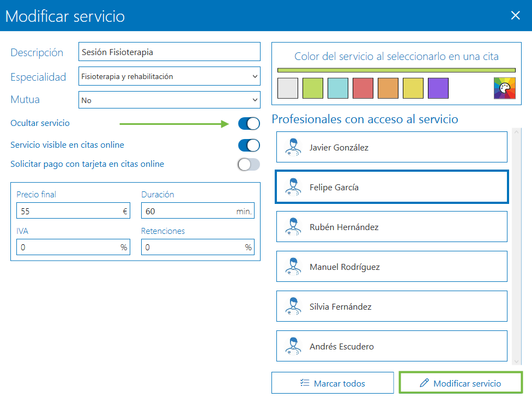Choose the purple service color swatch

(x=438, y=88)
